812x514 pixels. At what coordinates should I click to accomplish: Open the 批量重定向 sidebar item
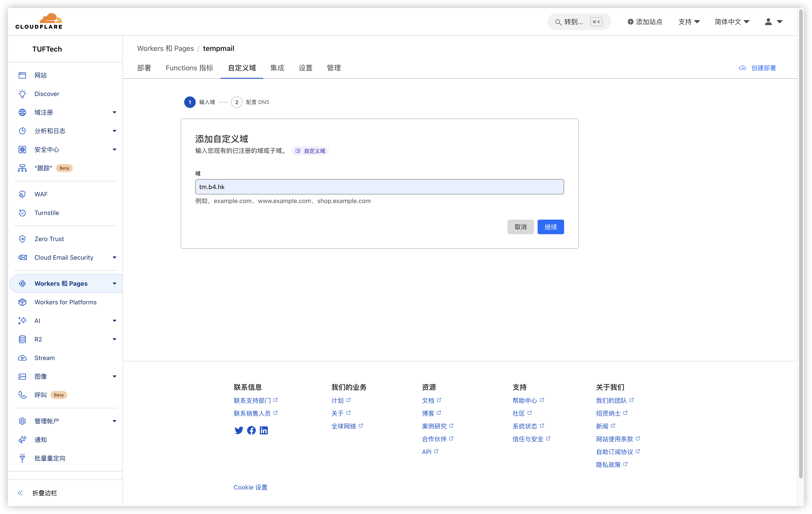[50, 458]
